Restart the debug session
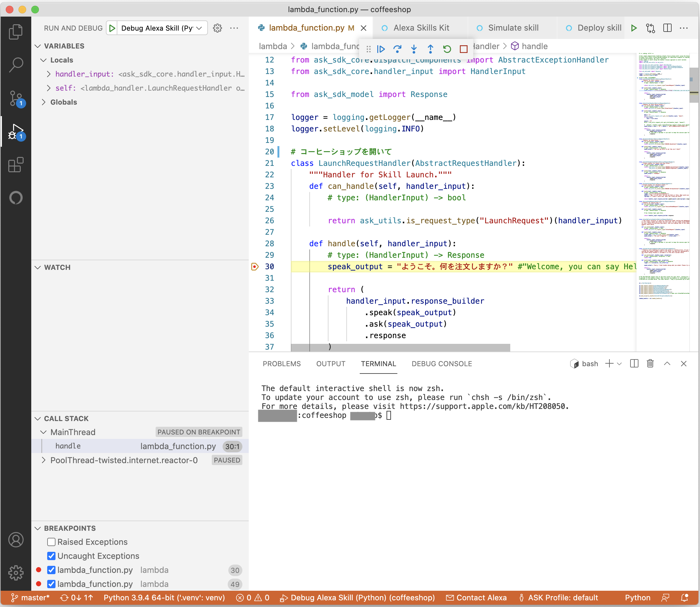Viewport: 700px width, 607px height. [x=447, y=49]
